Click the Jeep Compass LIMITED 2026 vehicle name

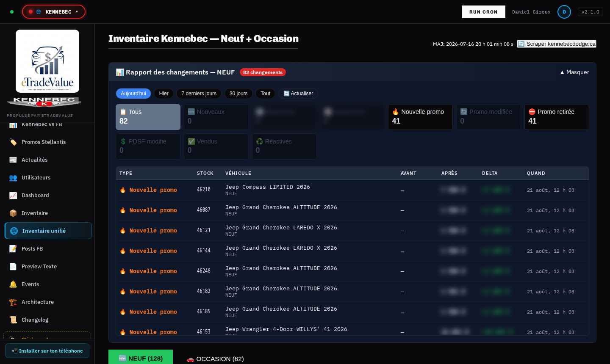click(268, 187)
